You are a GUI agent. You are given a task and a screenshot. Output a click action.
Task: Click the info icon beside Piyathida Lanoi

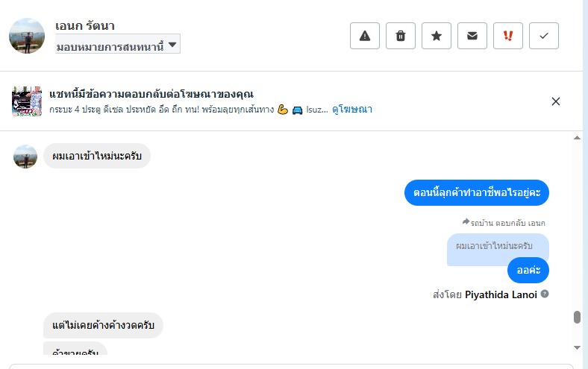545,294
